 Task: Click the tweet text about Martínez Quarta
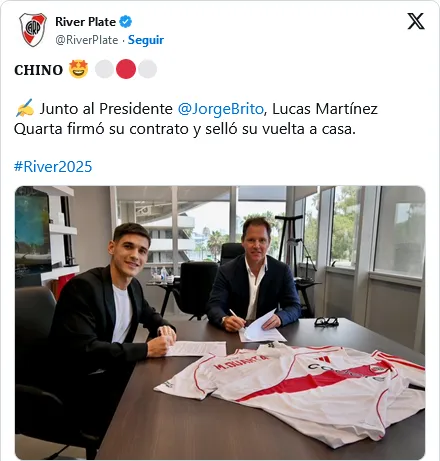(x=196, y=119)
